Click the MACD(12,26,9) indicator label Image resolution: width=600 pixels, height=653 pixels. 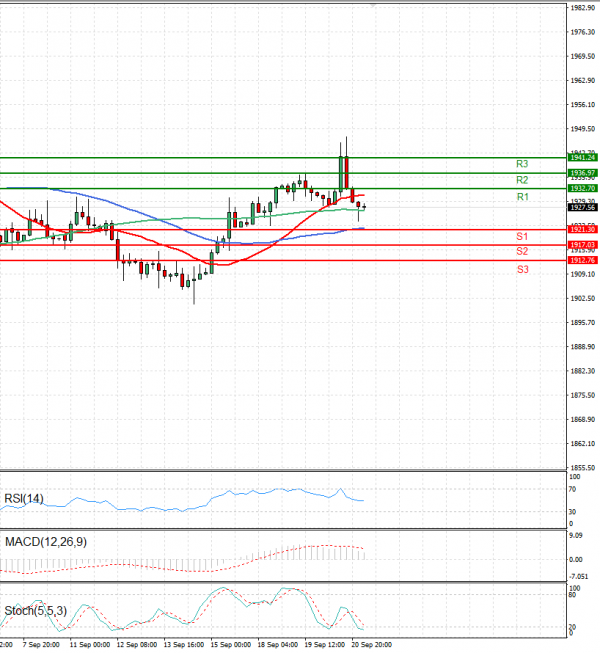[x=45, y=541]
